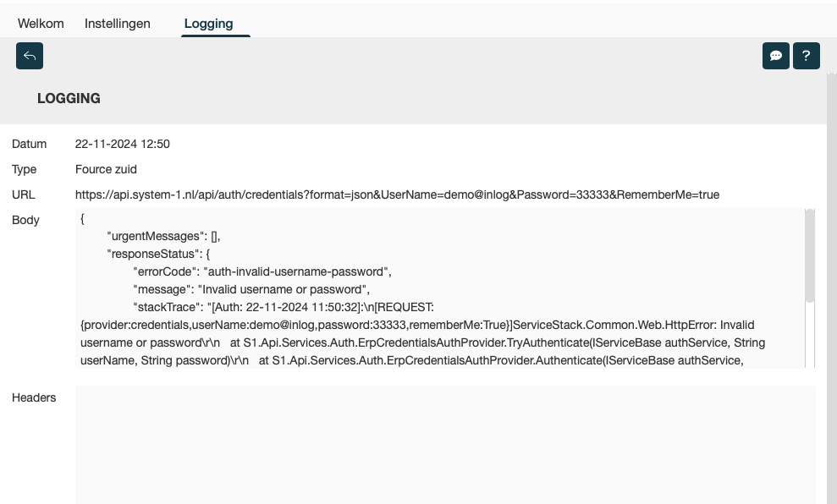
Task: Click the Type value Fource zuid
Action: tap(106, 169)
